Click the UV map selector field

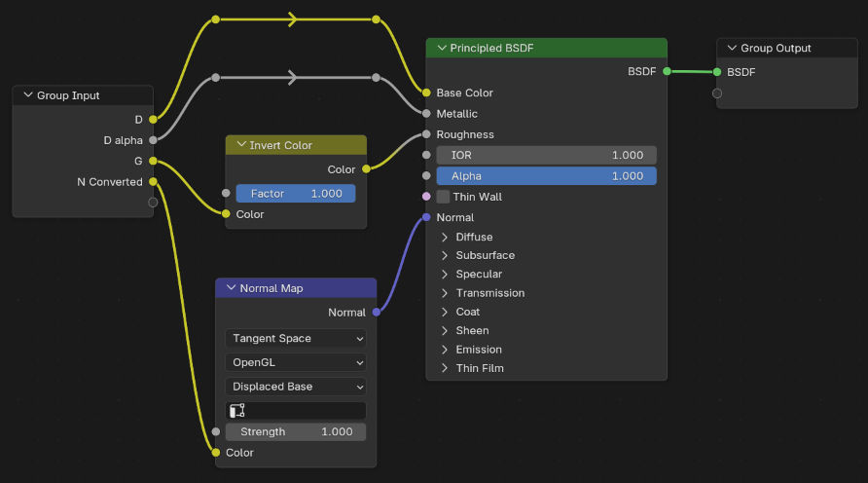pos(296,410)
